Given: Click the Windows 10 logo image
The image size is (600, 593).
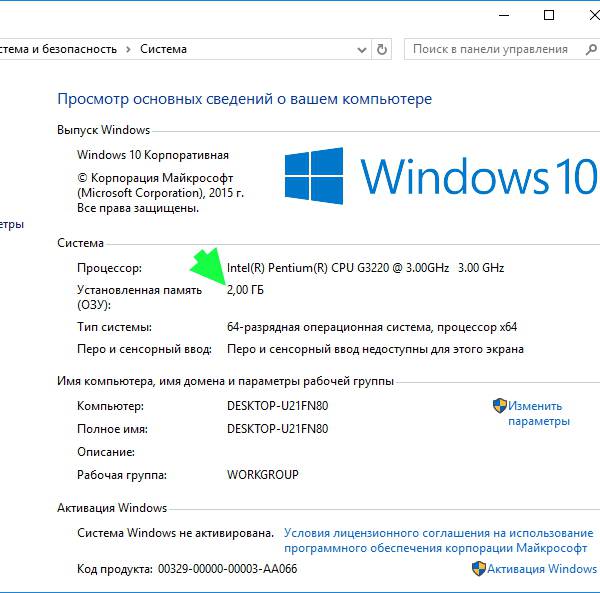Looking at the screenshot, I should click(441, 176).
